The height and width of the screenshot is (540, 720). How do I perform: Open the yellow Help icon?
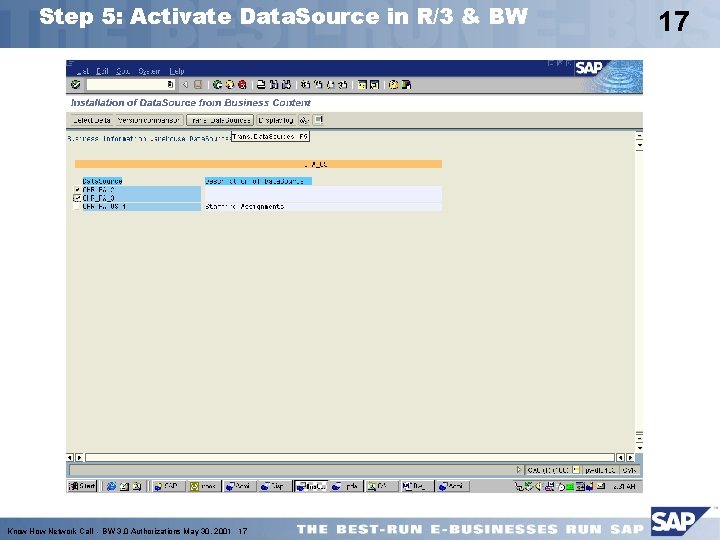[x=394, y=84]
